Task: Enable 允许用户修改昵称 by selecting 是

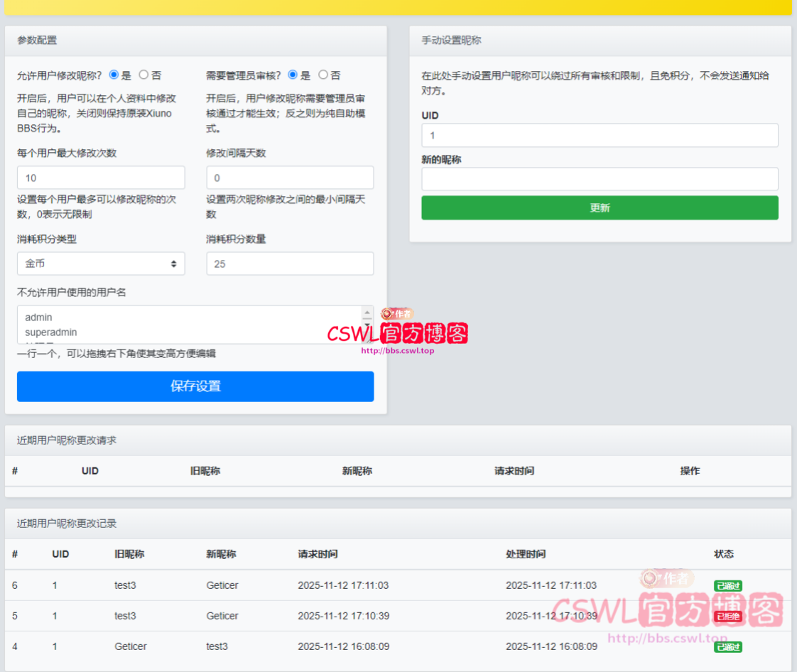Action: 115,75
